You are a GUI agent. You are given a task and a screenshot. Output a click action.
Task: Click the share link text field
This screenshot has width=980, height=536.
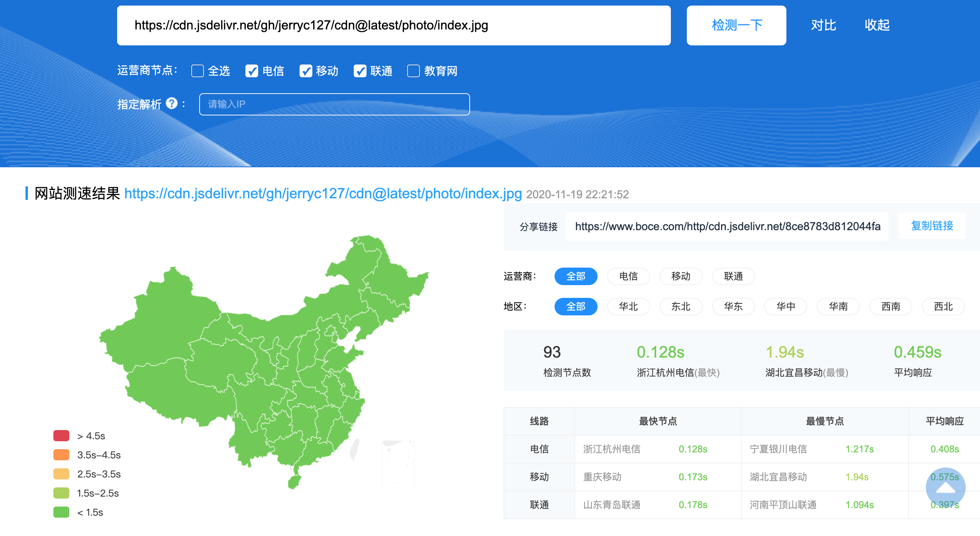[x=727, y=226]
